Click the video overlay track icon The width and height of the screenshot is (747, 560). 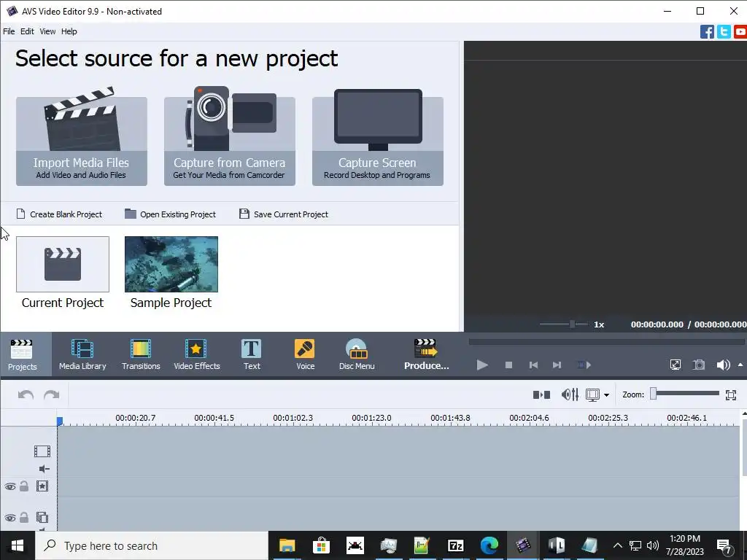42,517
